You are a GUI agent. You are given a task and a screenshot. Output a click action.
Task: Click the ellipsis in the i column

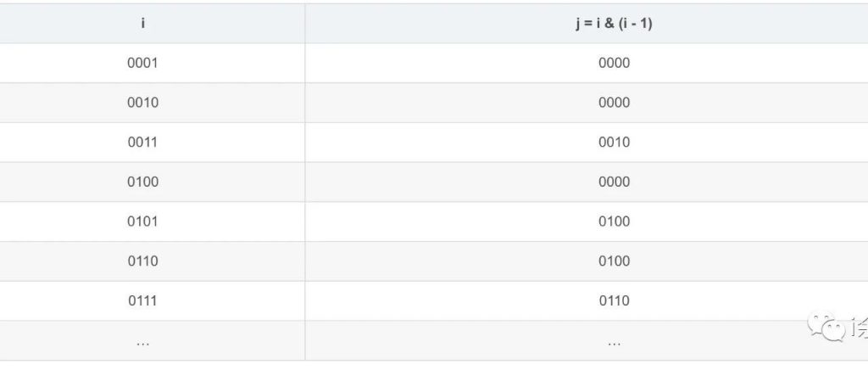[x=143, y=341]
